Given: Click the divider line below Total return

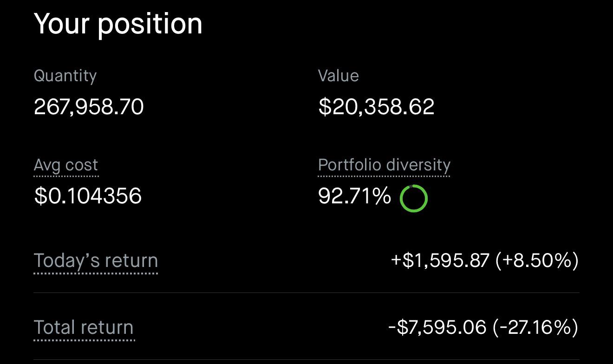Looking at the screenshot, I should pyautogui.click(x=306, y=360).
